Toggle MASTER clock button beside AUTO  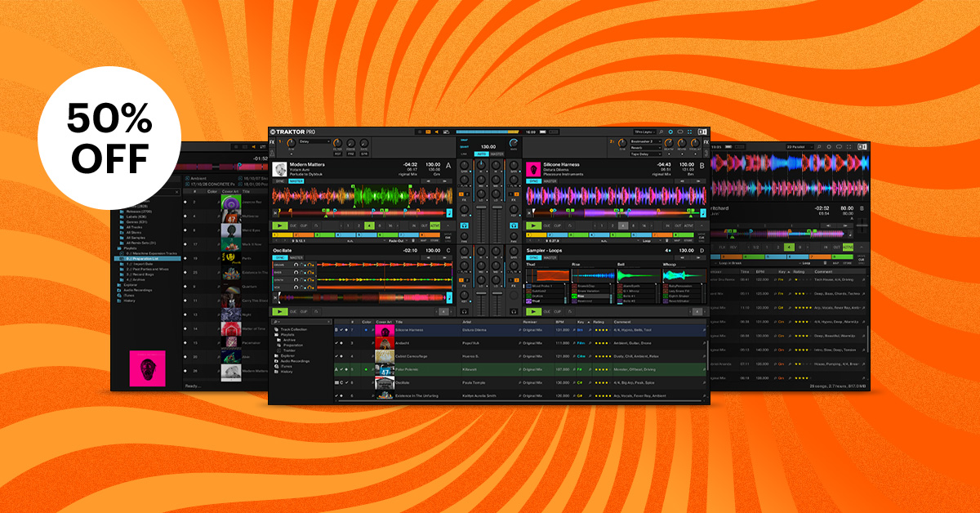pyautogui.click(x=497, y=154)
